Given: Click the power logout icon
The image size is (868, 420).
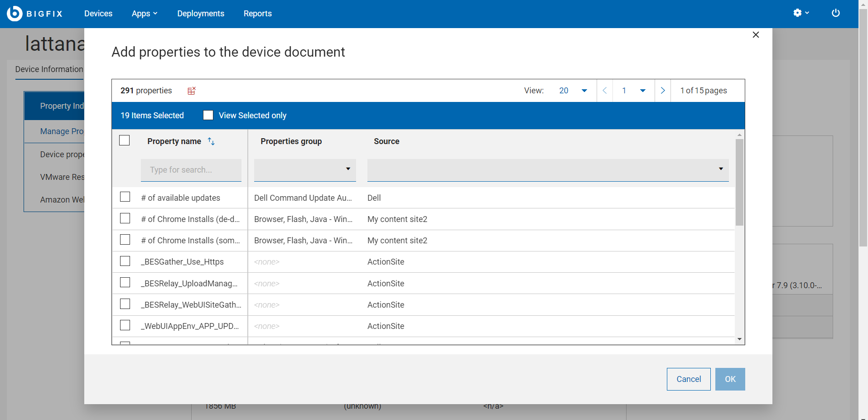Looking at the screenshot, I should point(835,13).
